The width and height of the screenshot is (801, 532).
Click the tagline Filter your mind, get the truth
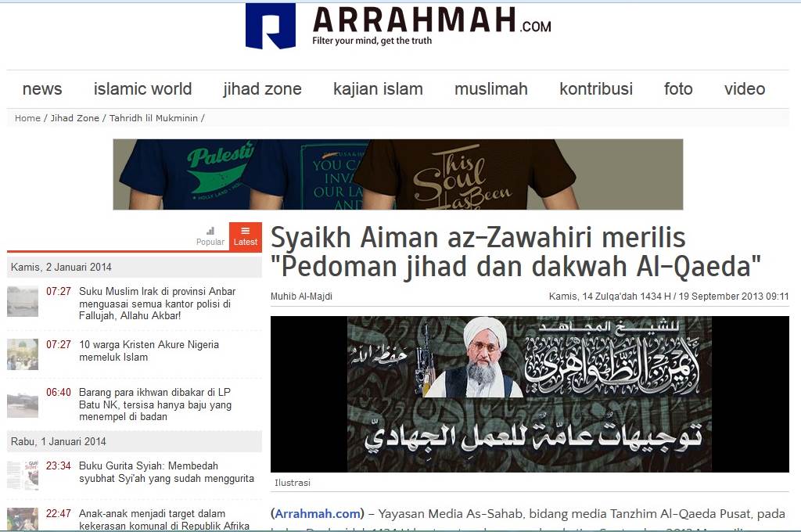click(372, 41)
